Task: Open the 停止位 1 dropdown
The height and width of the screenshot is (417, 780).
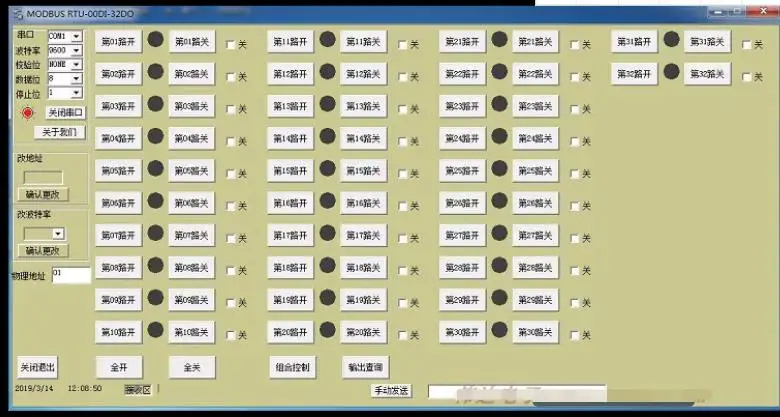Action: [76, 93]
